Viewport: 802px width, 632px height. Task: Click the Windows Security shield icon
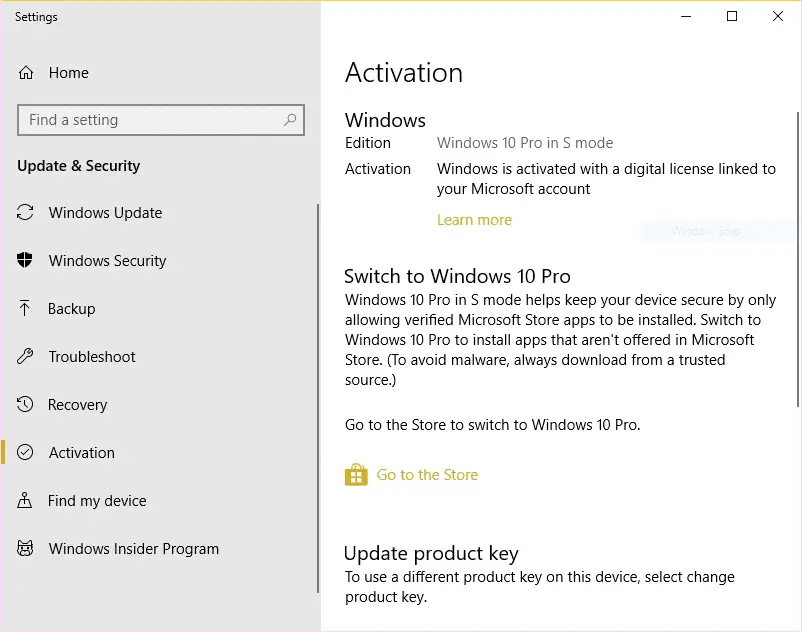[x=25, y=260]
